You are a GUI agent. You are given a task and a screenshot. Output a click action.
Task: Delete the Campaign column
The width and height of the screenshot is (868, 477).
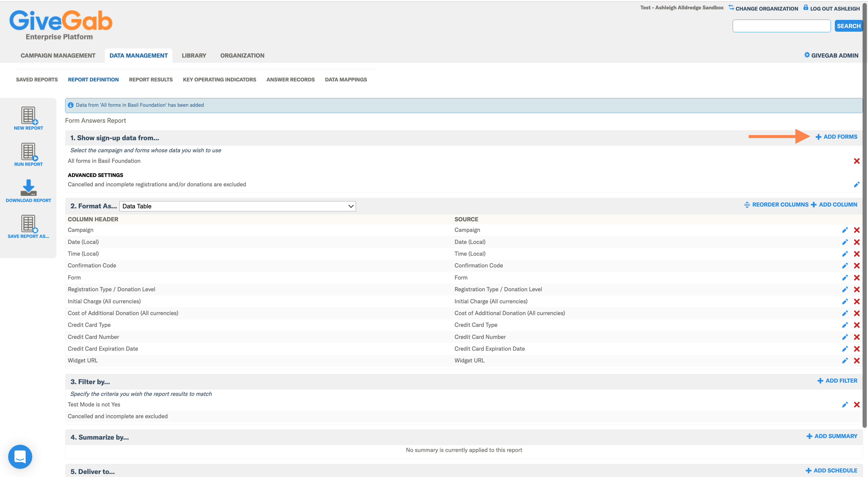(x=857, y=230)
